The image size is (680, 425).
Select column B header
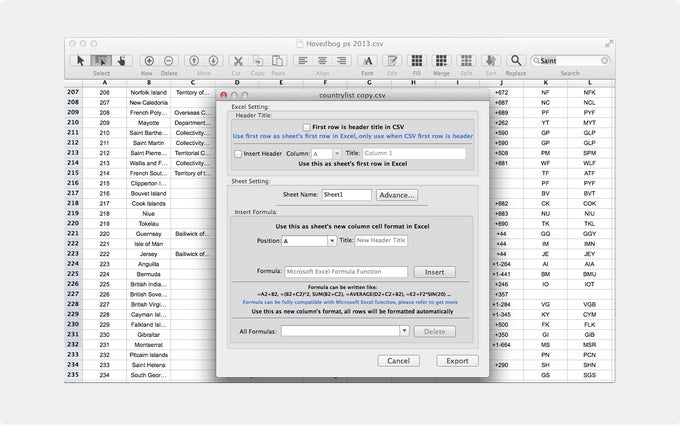[x=149, y=82]
